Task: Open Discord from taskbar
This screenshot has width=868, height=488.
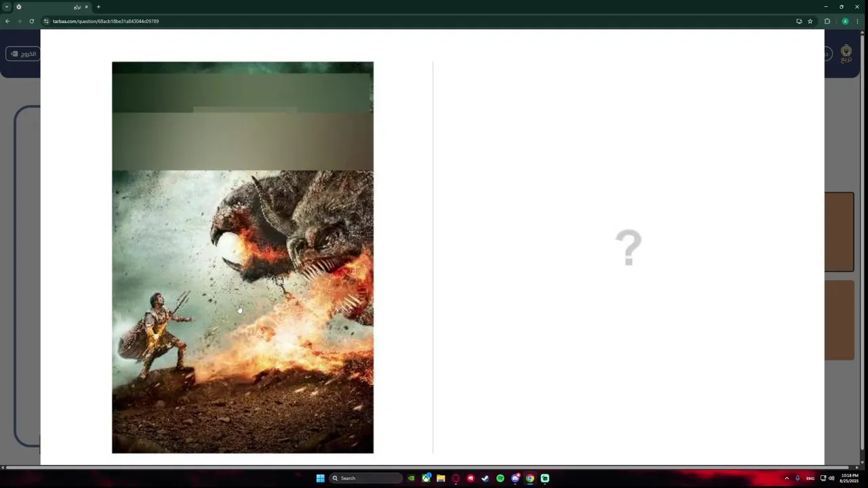Action: coord(515,478)
